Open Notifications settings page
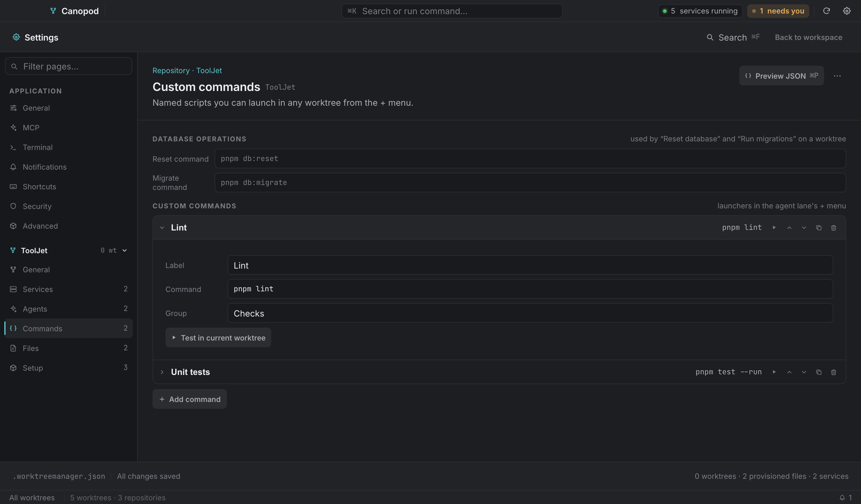Image resolution: width=861 pixels, height=504 pixels. pyautogui.click(x=68, y=167)
